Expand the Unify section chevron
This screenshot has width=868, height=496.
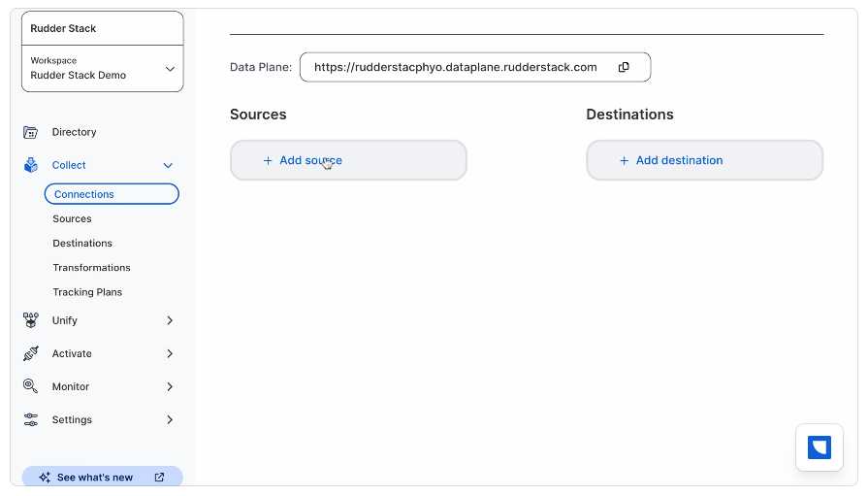click(x=170, y=320)
